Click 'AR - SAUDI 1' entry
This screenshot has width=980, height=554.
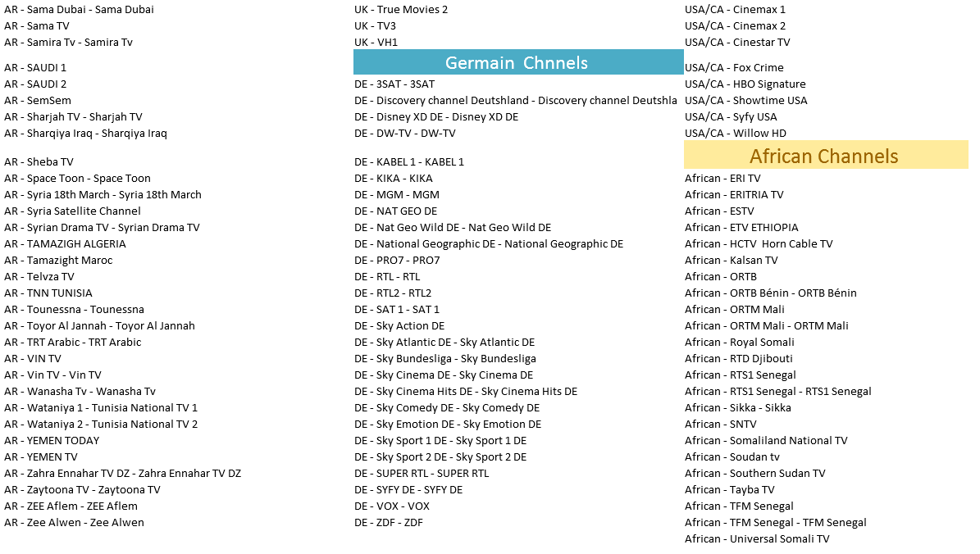pos(35,67)
